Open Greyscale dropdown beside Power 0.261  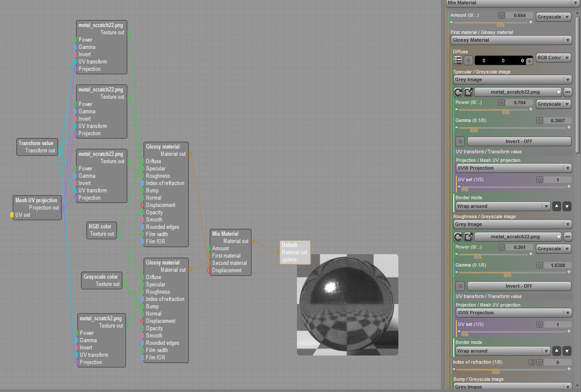click(x=553, y=249)
